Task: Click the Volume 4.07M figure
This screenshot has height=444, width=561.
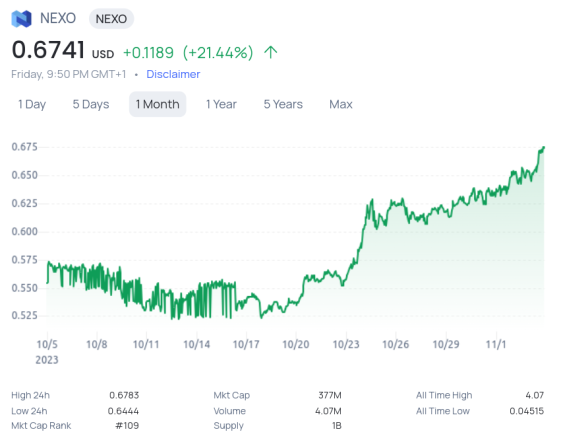Action: click(x=328, y=411)
